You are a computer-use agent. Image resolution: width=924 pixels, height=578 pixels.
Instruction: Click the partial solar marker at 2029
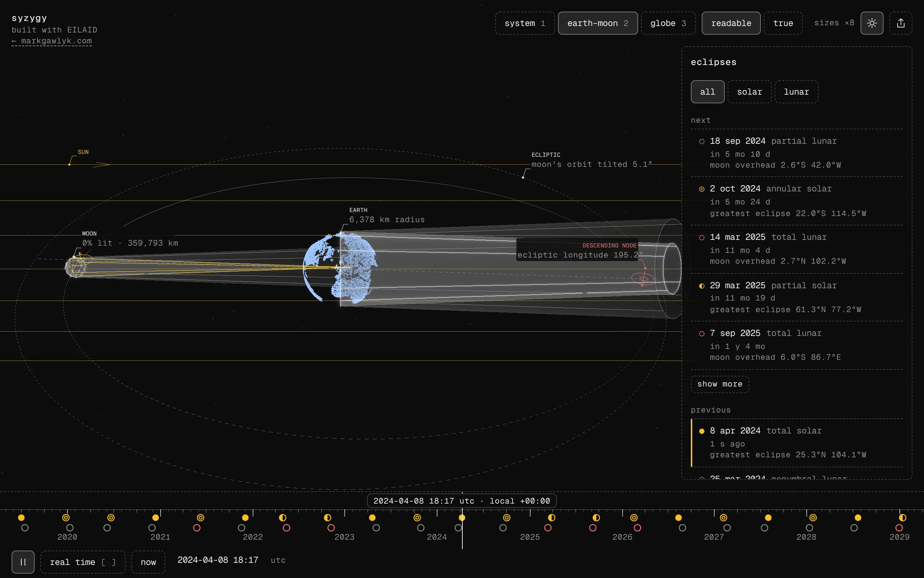903,518
